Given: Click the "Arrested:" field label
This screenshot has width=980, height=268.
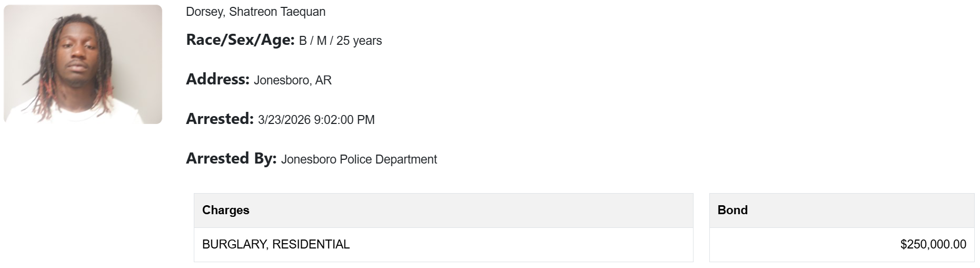Looking at the screenshot, I should [220, 119].
